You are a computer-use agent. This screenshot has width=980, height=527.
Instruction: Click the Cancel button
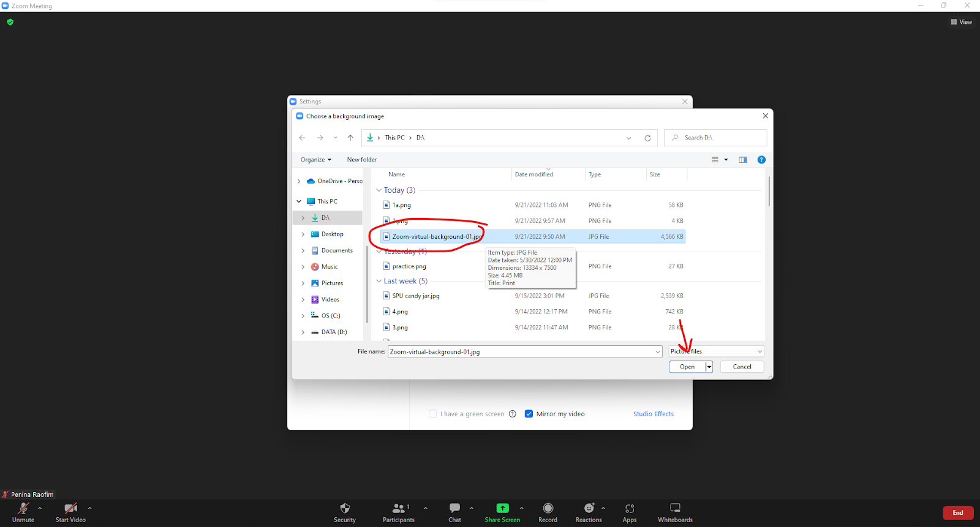742,367
